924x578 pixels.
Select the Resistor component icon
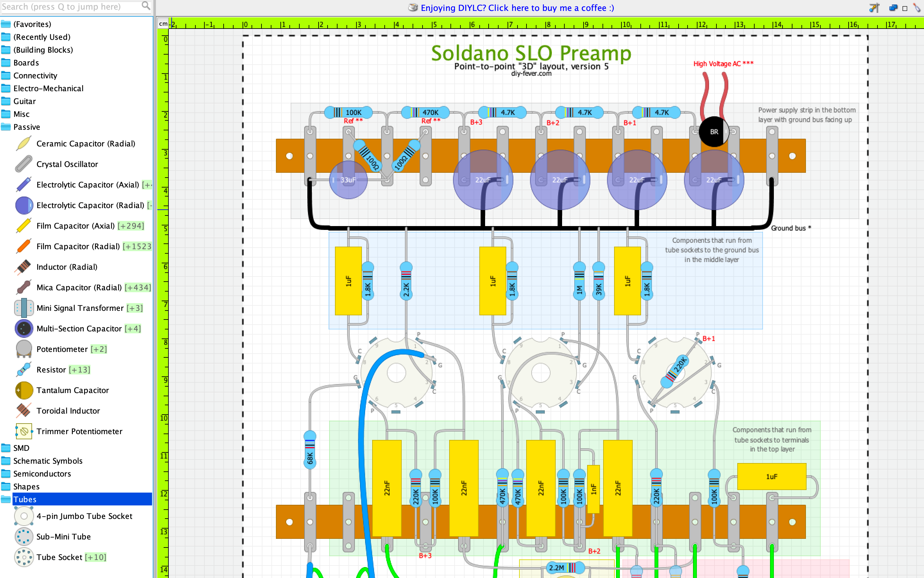24,370
